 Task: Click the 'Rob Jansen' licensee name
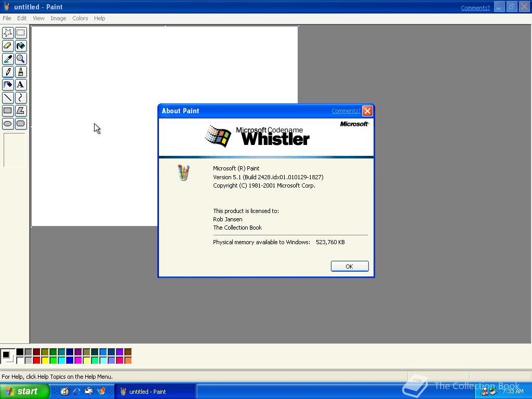coord(228,219)
